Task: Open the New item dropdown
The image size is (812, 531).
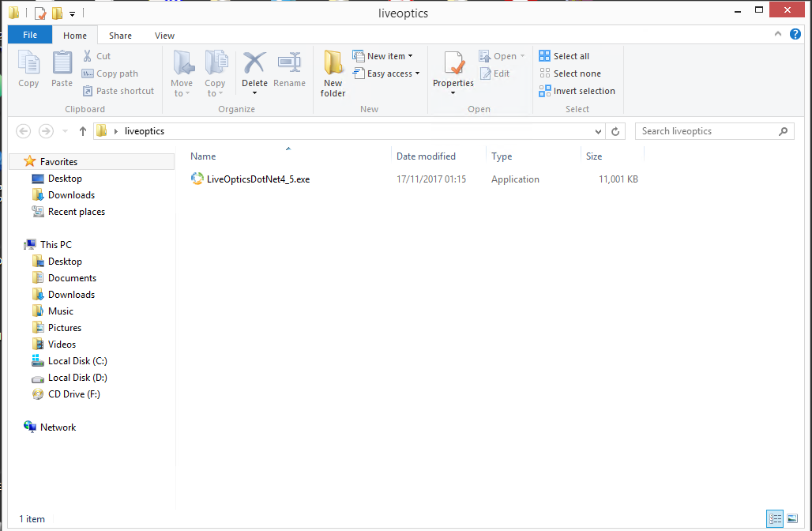Action: pos(382,56)
